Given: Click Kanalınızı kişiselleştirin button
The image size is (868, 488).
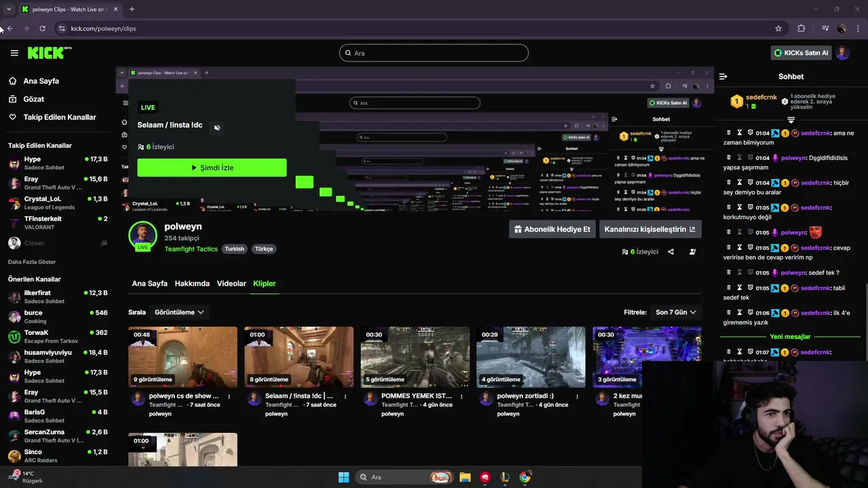Looking at the screenshot, I should point(650,229).
